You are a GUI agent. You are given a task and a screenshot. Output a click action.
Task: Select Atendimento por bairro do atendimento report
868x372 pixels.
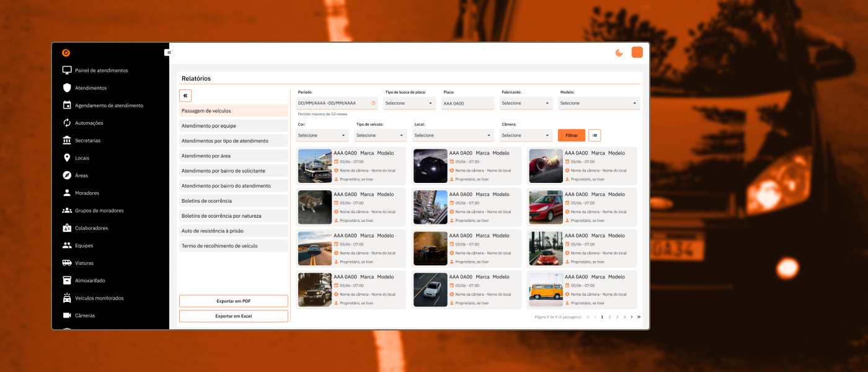(x=234, y=186)
